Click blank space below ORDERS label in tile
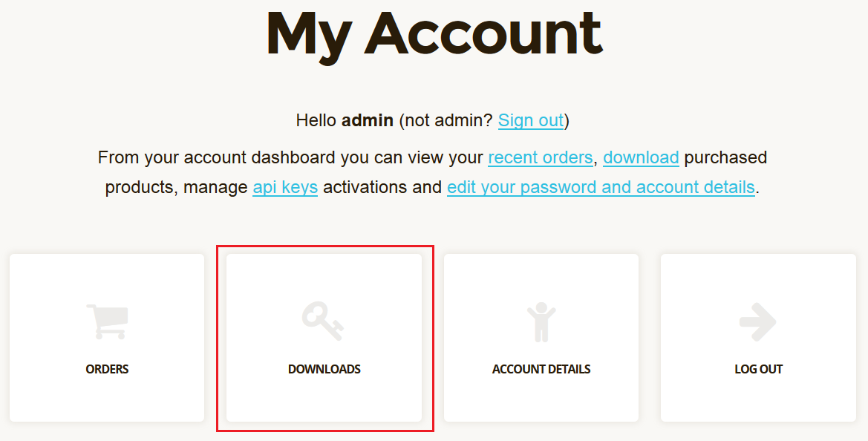Screen dimensions: 868x441 click(x=107, y=399)
